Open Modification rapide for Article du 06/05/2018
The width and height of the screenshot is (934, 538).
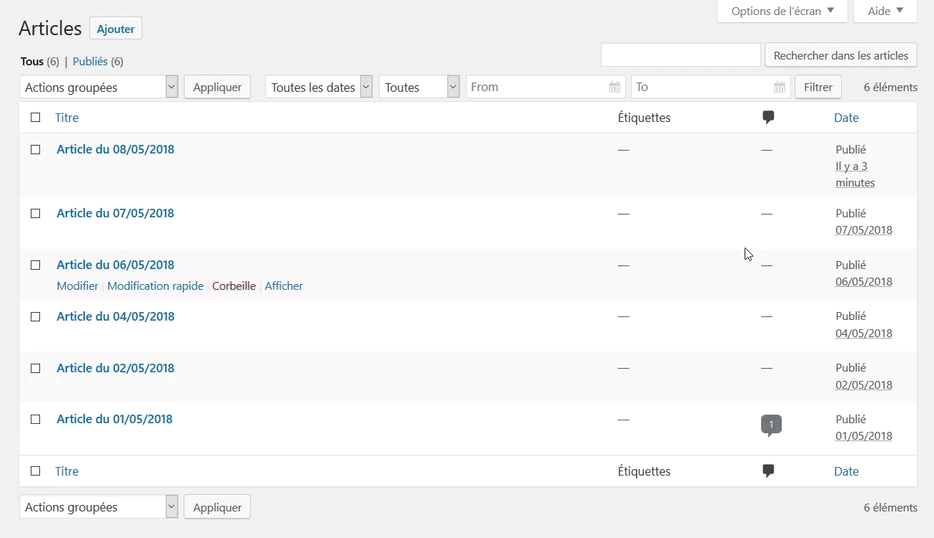click(x=155, y=286)
